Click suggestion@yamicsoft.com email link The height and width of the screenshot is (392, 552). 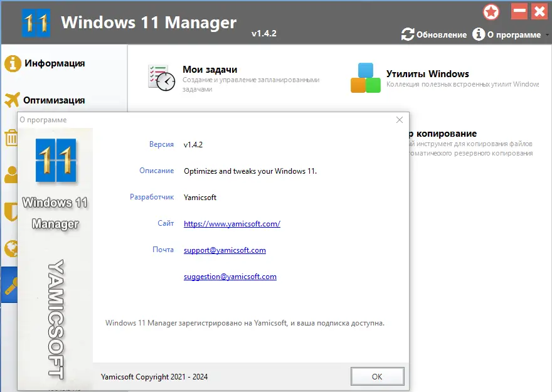pos(230,277)
